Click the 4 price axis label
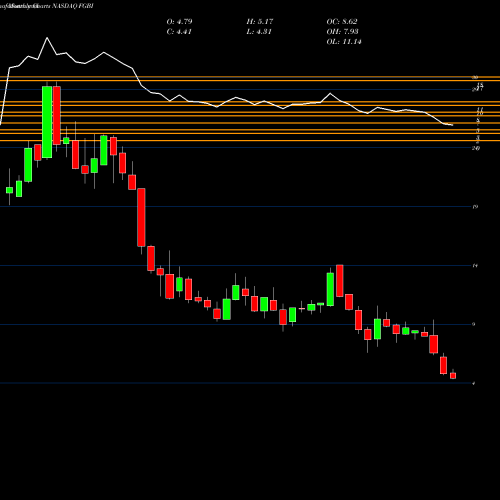The width and height of the screenshot is (500, 500). tap(474, 383)
